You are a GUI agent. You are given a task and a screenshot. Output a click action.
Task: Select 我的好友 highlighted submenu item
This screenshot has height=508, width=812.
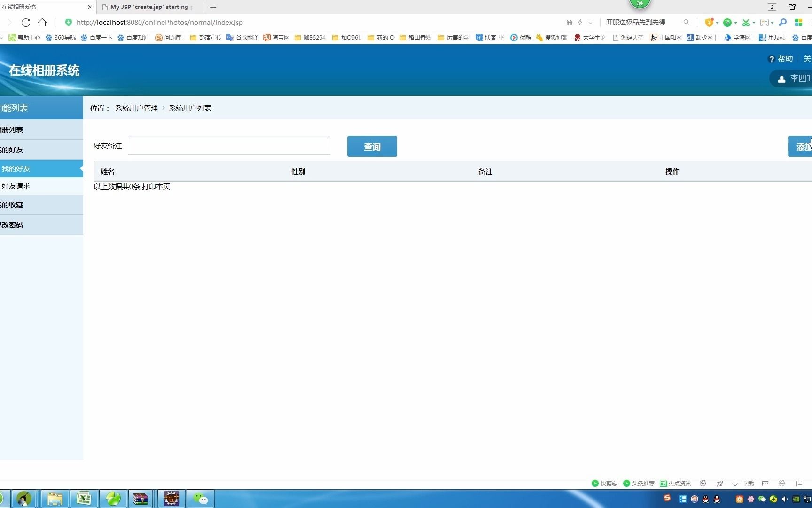[x=41, y=168]
